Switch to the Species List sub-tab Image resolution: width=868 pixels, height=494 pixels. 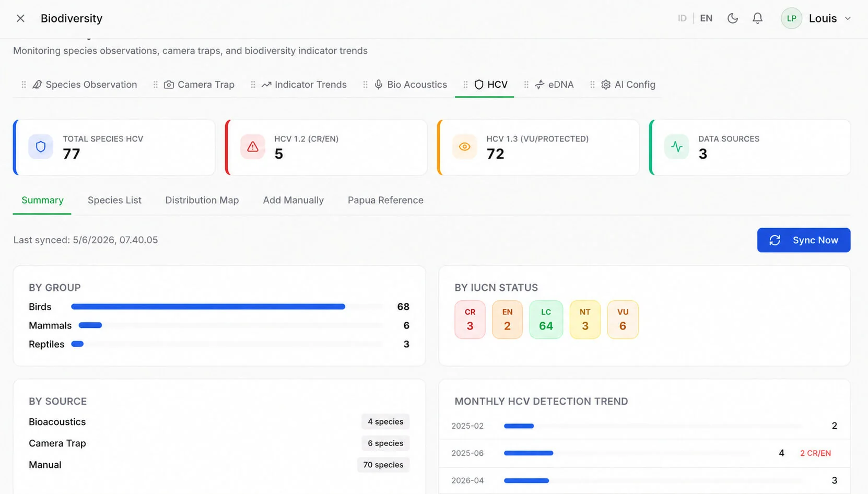tap(114, 201)
